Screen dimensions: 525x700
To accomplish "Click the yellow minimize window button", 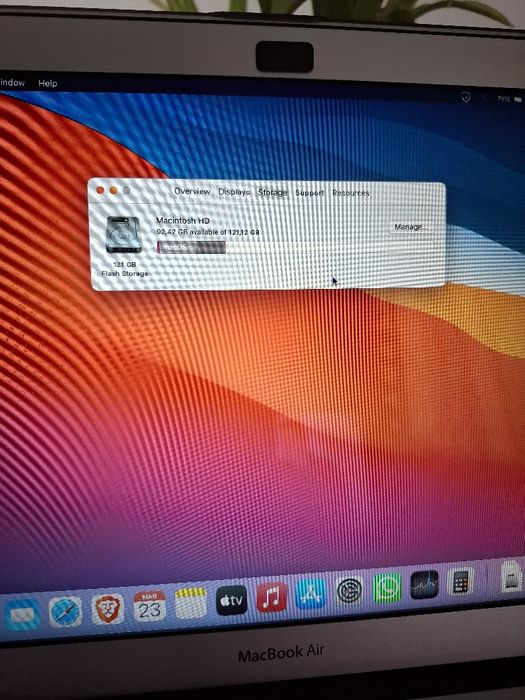I will 113,190.
